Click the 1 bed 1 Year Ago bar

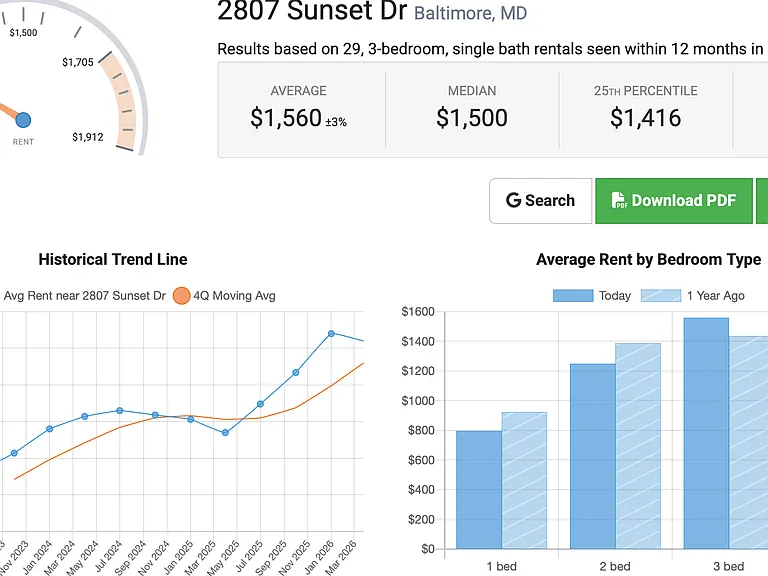pyautogui.click(x=524, y=480)
